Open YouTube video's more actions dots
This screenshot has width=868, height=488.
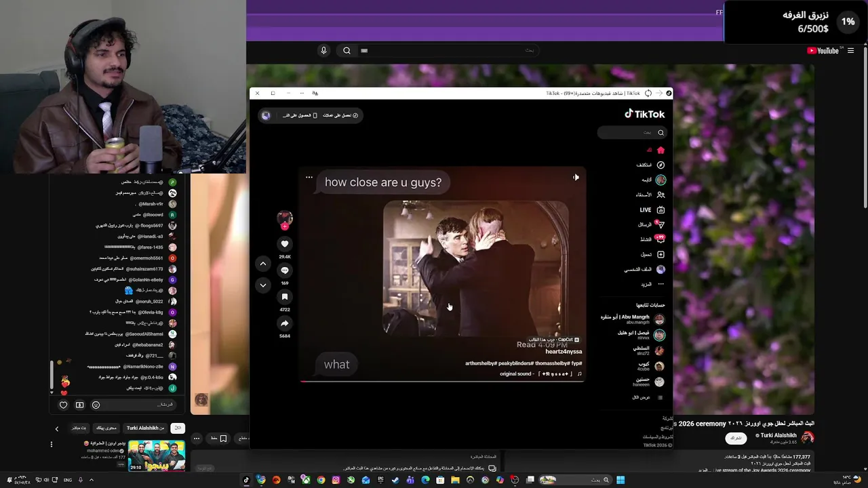(197, 439)
